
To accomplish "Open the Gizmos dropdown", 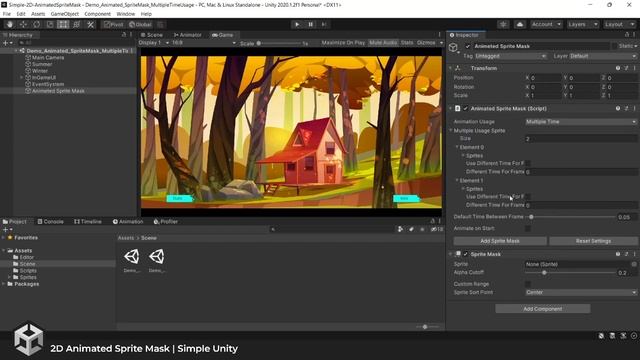I will (x=430, y=43).
